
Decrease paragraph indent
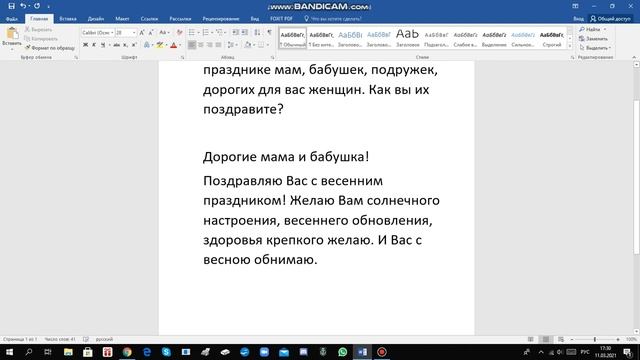[x=236, y=32]
